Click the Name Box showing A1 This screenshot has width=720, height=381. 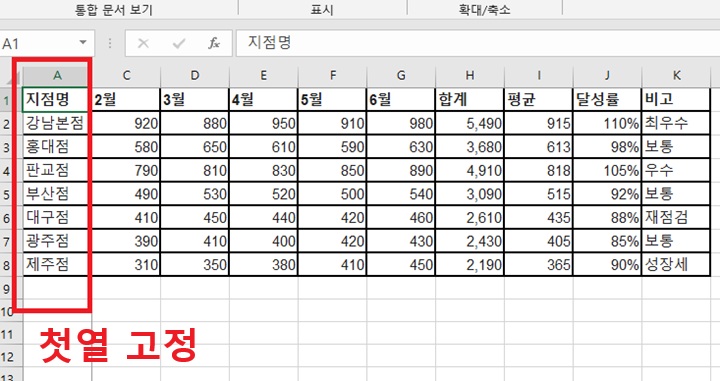(46, 43)
